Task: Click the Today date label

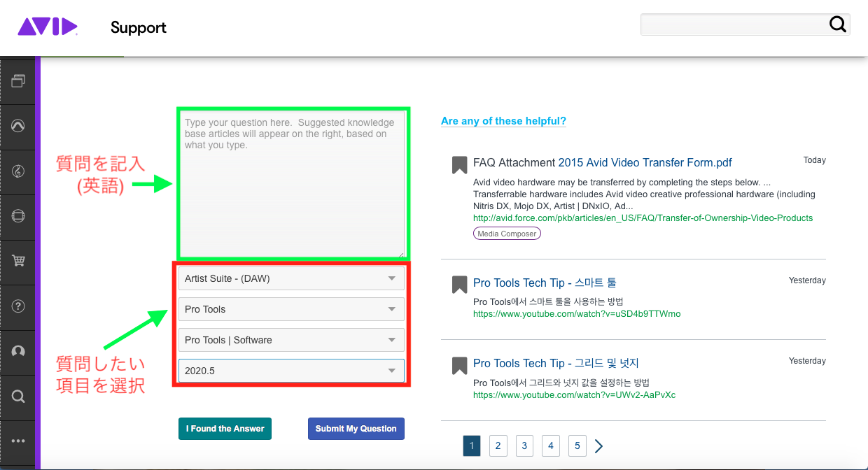Action: [x=815, y=160]
